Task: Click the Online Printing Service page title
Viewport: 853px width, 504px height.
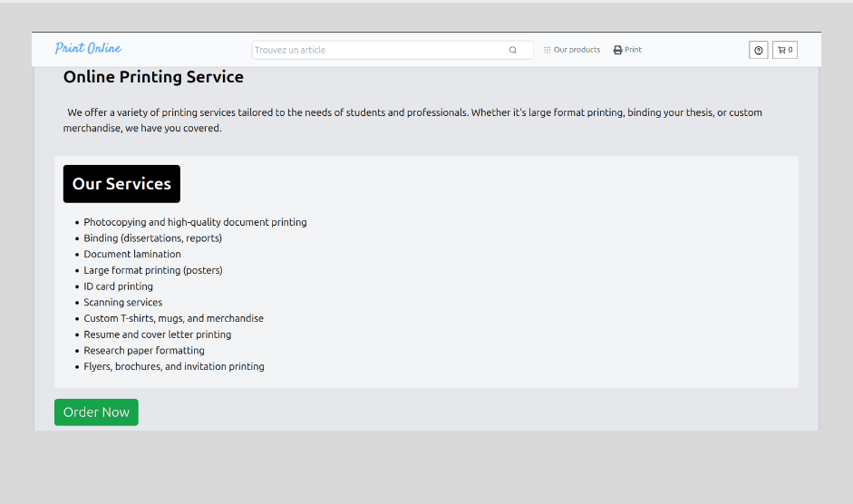Action: pos(153,77)
